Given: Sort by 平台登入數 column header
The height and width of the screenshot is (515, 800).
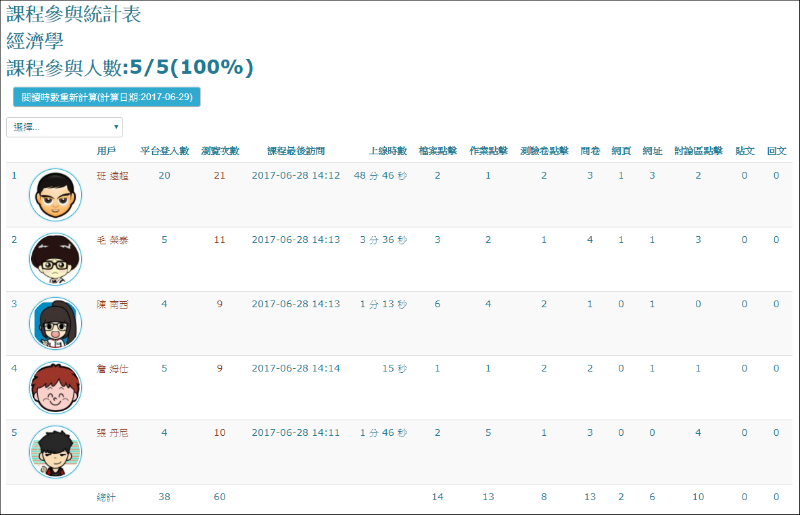Looking at the screenshot, I should click(164, 151).
